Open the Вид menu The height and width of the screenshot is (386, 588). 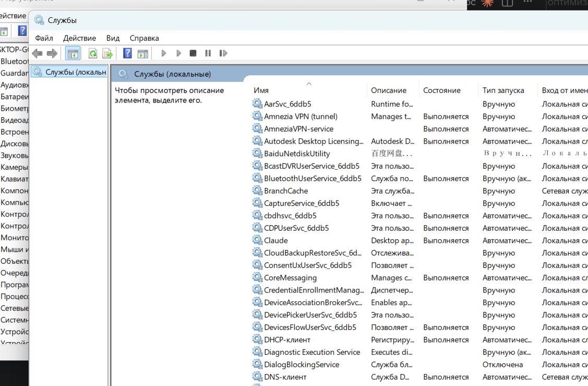[x=113, y=38]
